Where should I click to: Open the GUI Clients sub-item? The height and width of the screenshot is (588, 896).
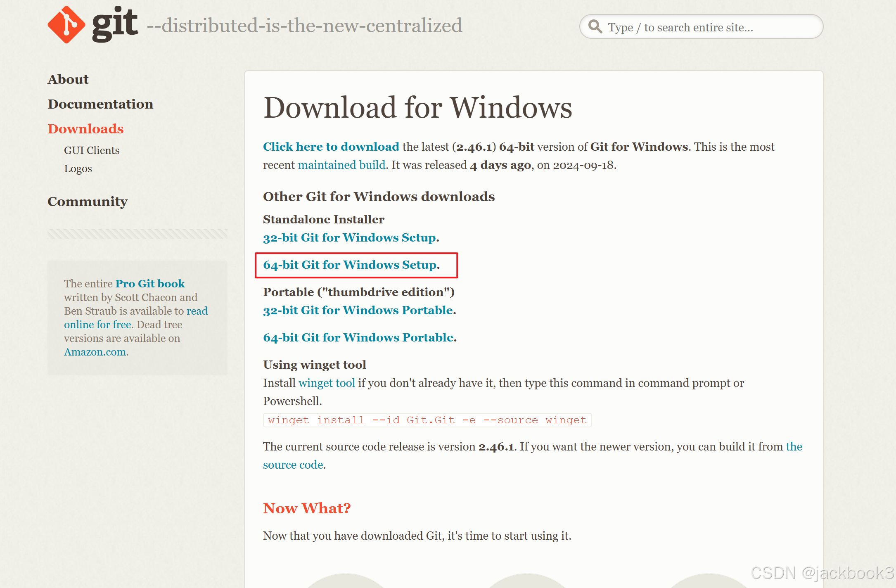click(x=92, y=150)
